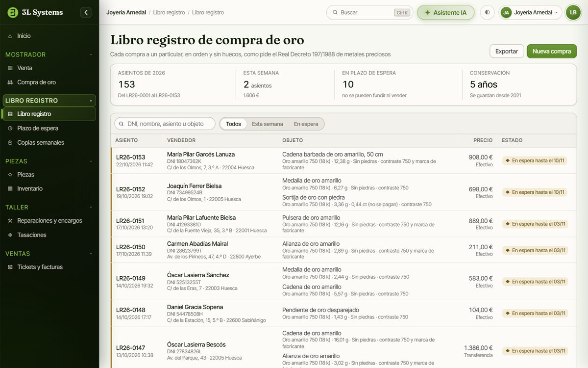Screen dimensions: 588x368
Task: Open the LB user avatar
Action: 573,12
